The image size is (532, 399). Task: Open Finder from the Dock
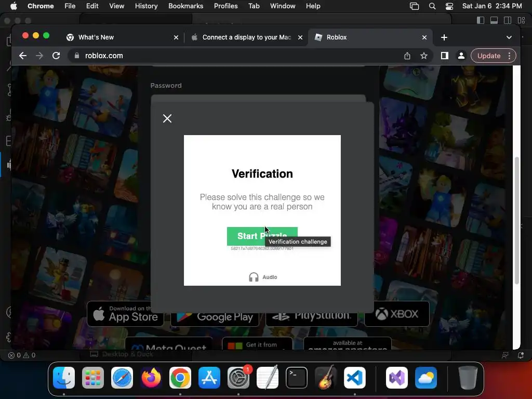pyautogui.click(x=64, y=378)
